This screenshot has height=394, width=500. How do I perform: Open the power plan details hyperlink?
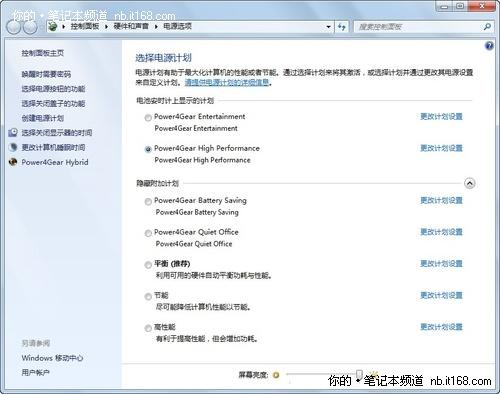tap(227, 82)
